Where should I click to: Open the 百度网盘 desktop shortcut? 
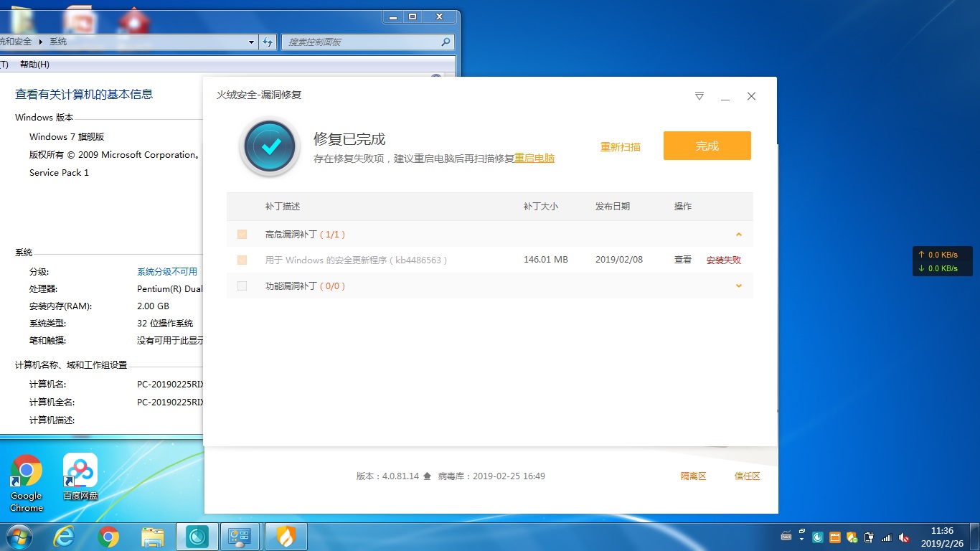80,478
